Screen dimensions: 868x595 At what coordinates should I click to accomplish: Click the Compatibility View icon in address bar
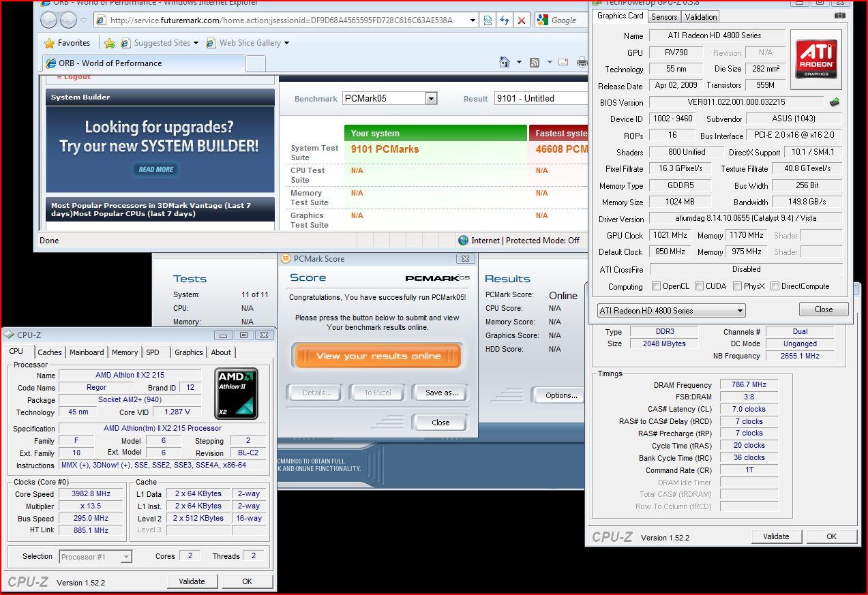coord(488,20)
